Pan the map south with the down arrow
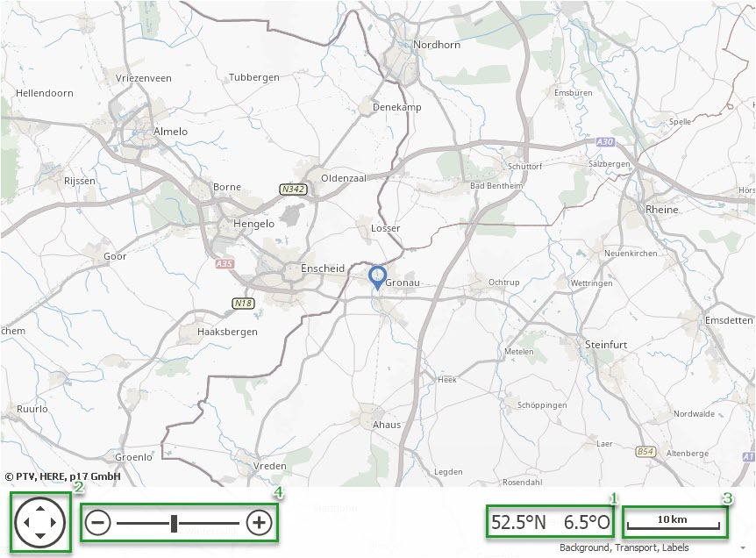756x558 pixels. point(40,535)
